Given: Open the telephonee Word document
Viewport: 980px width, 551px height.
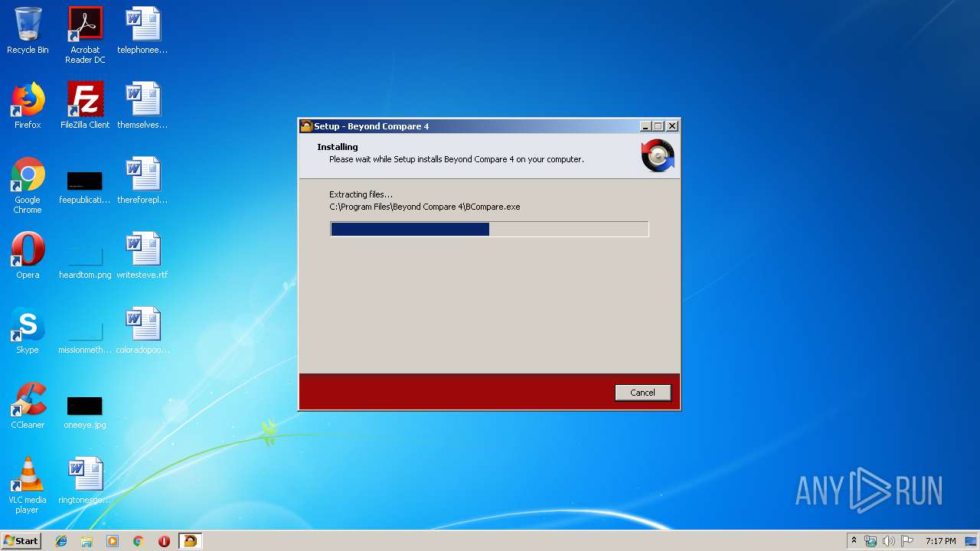Looking at the screenshot, I should point(142,31).
